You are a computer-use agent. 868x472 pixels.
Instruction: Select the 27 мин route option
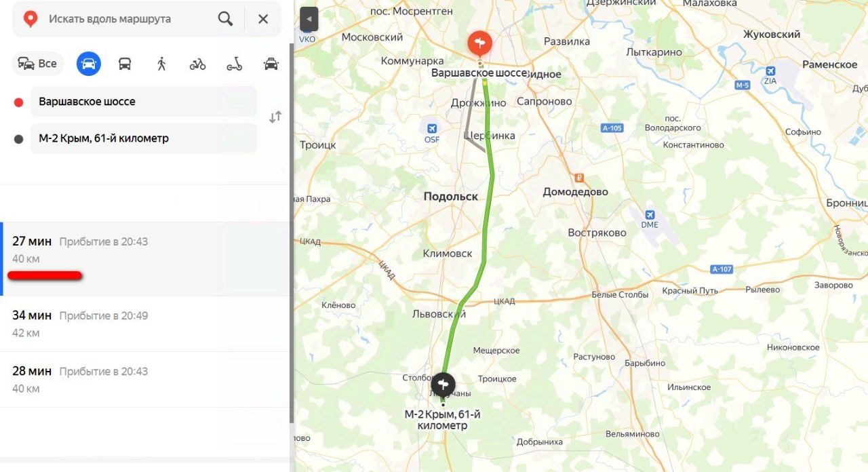pos(145,259)
